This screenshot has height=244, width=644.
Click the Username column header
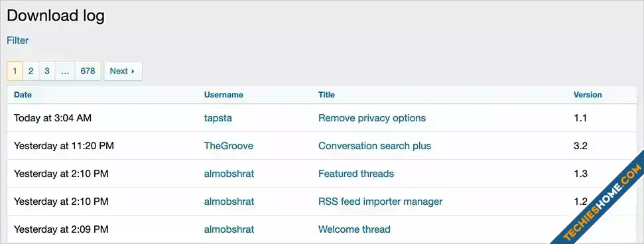224,95
